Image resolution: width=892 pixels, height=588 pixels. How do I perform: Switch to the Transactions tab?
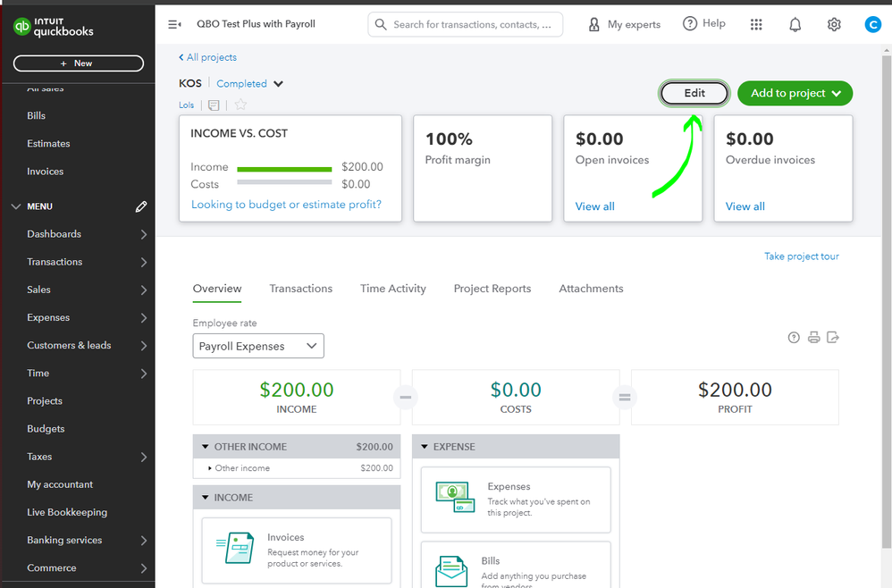point(300,289)
